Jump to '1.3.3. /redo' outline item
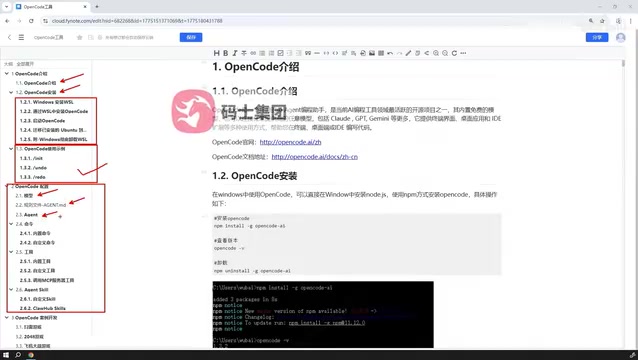The width and height of the screenshot is (638, 360). pos(33,177)
